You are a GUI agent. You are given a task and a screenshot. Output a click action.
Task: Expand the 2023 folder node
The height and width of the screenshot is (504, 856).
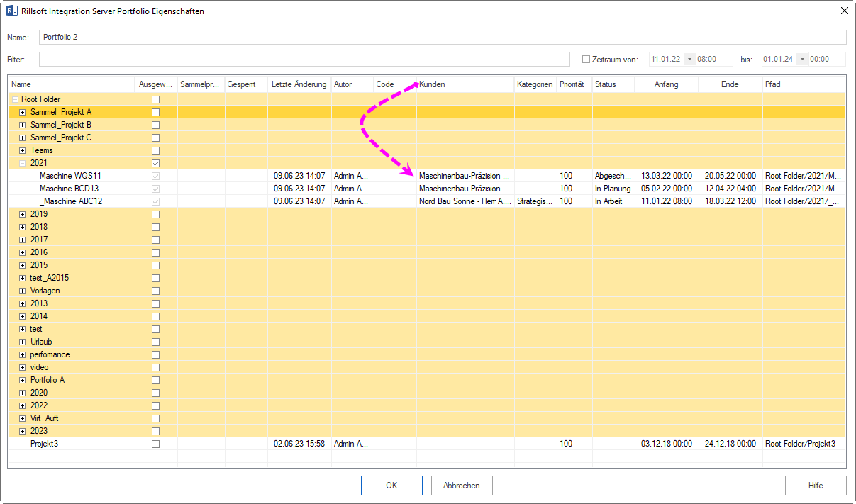pos(23,431)
